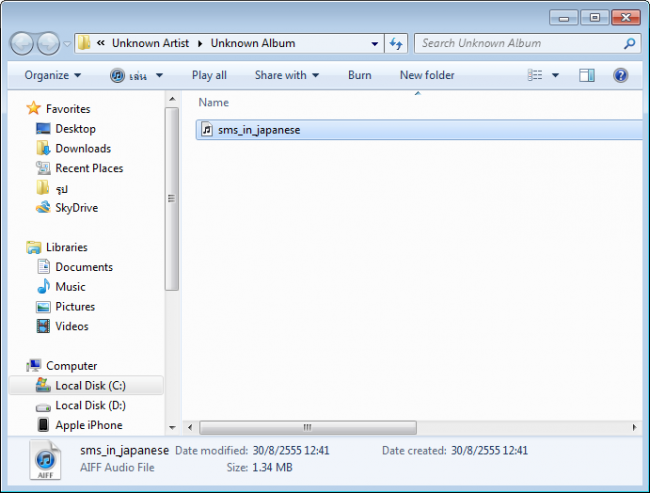Open the Organize menu

(x=53, y=75)
